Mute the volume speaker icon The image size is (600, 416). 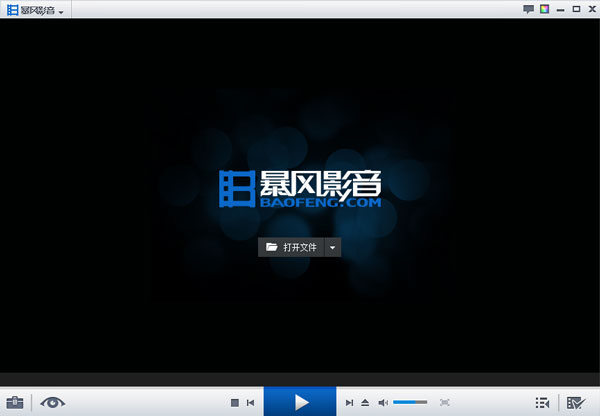[383, 402]
